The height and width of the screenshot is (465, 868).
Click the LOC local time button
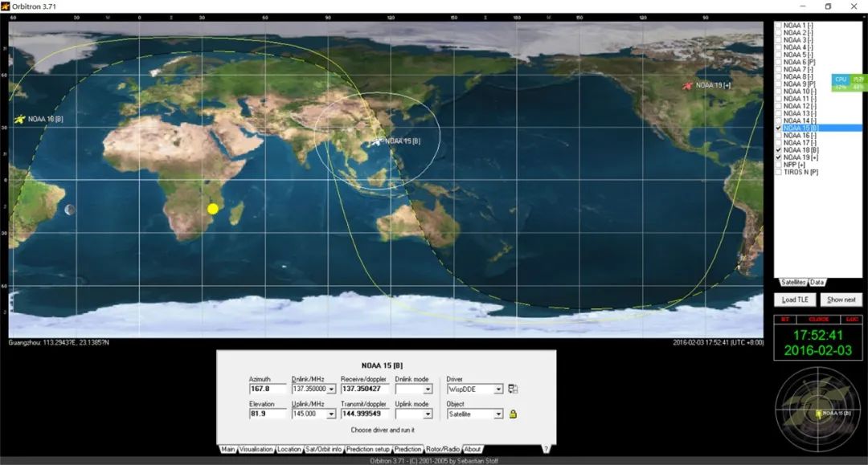tap(852, 320)
